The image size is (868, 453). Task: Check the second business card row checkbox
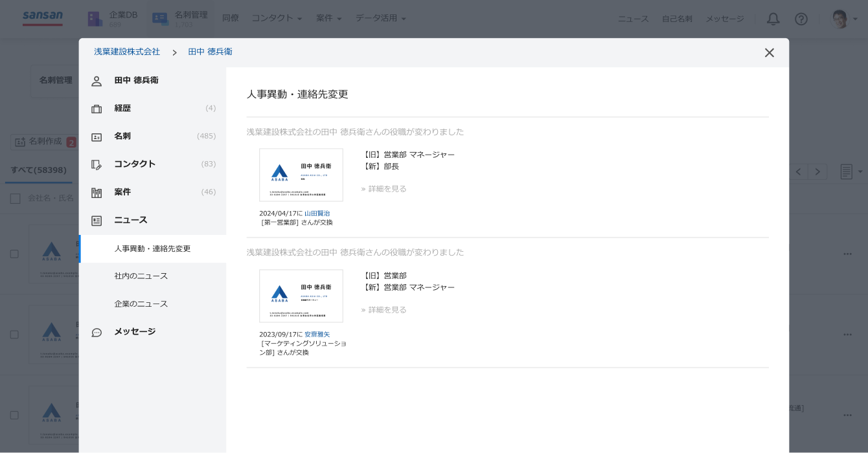click(14, 335)
